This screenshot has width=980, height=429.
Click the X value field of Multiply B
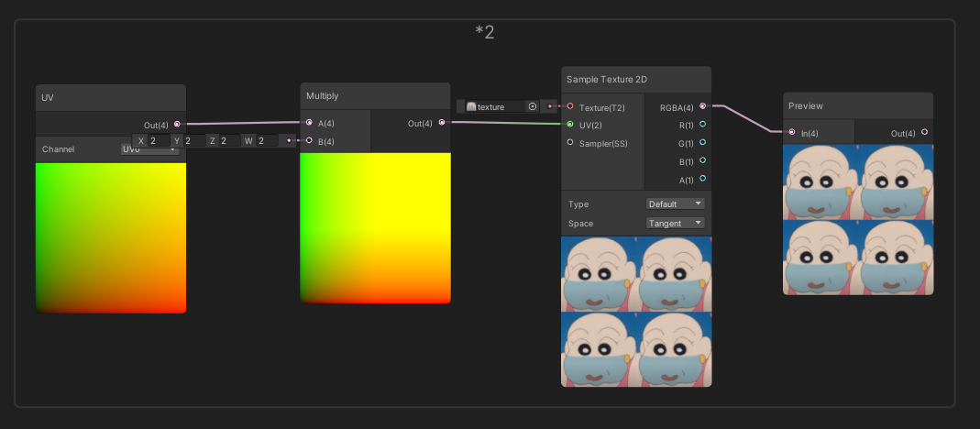point(159,140)
